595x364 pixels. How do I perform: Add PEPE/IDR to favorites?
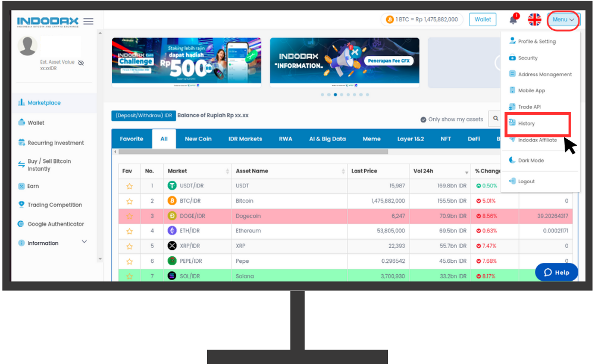(129, 261)
